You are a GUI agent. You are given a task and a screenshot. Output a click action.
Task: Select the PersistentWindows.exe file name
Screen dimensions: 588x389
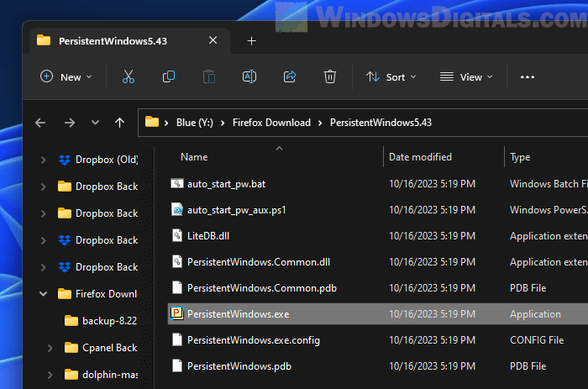click(238, 314)
